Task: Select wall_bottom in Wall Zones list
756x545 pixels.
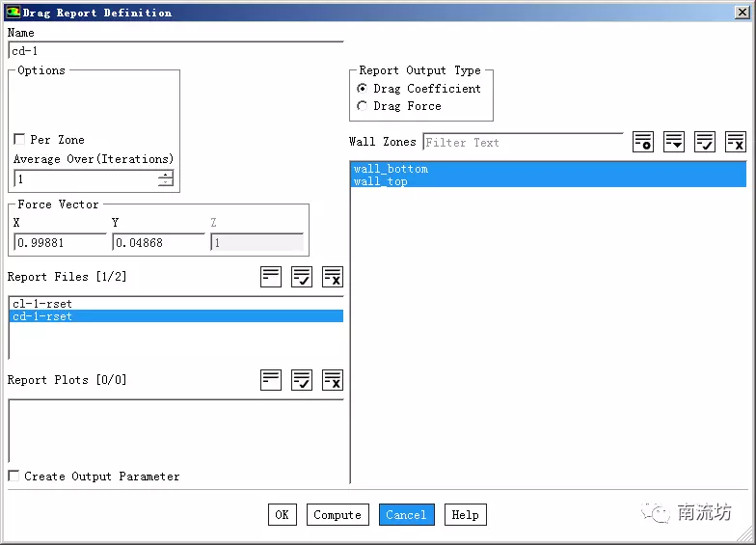Action: 549,169
